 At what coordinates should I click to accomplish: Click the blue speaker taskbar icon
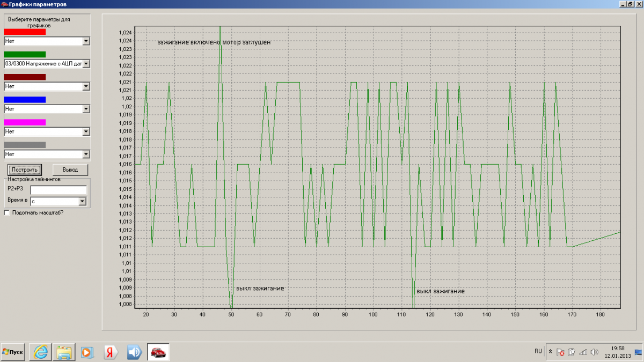click(134, 352)
